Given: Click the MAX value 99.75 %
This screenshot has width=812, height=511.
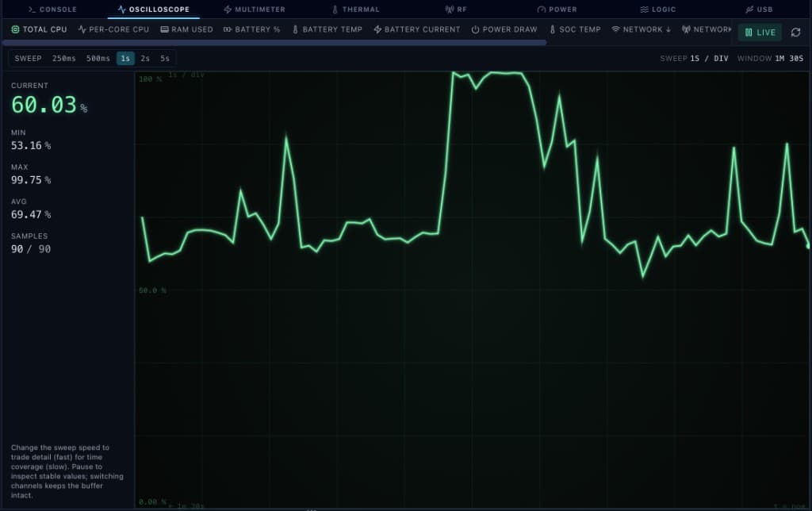Looking at the screenshot, I should pos(31,180).
